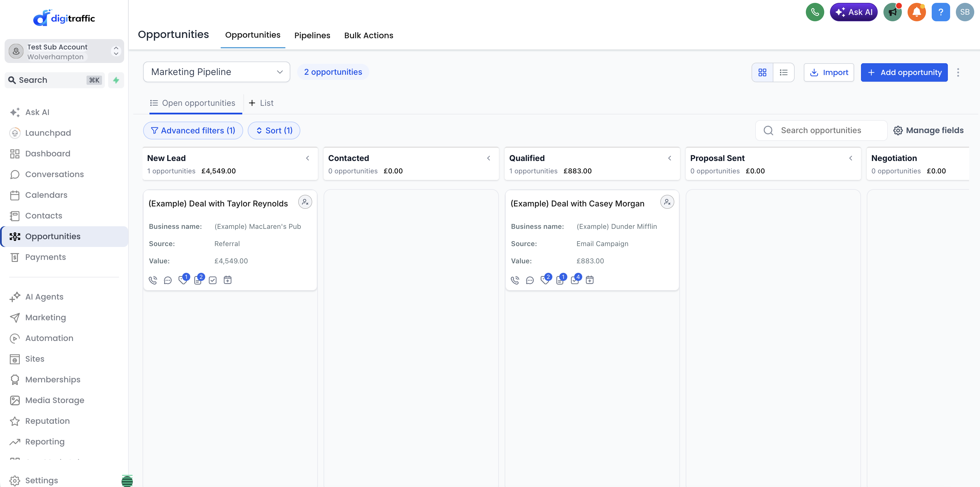Viewport: 980px width, 487px height.
Task: Switch to board grid view
Action: coord(762,72)
